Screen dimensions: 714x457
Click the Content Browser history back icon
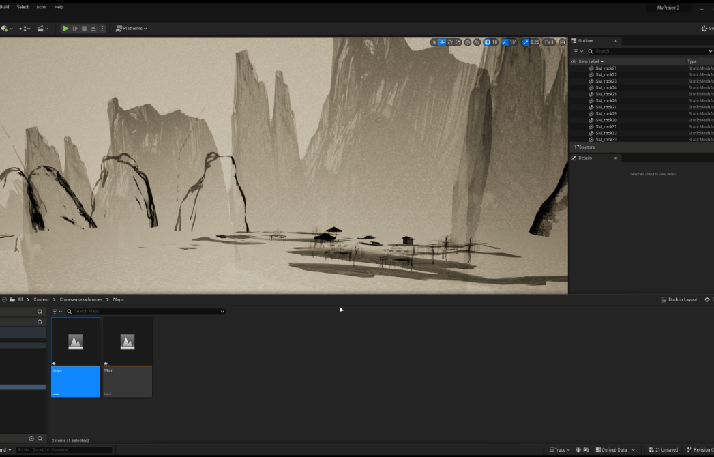pos(4,300)
